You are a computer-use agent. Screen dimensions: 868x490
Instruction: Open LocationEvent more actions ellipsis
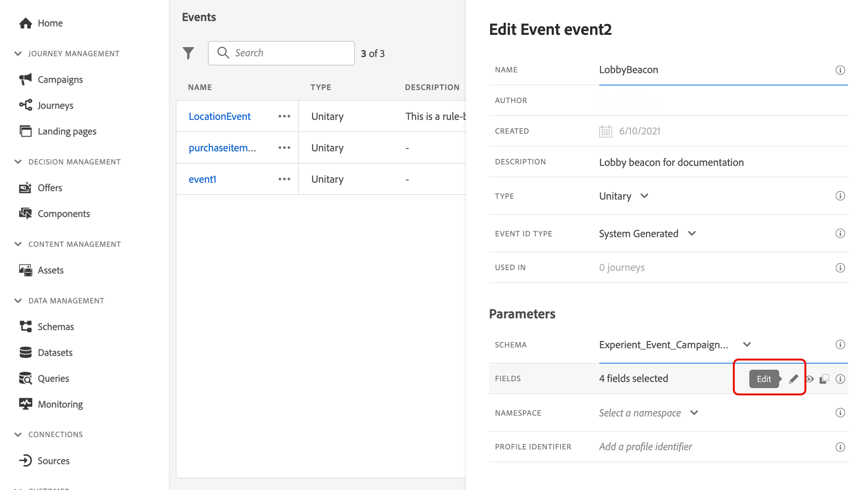tap(284, 116)
